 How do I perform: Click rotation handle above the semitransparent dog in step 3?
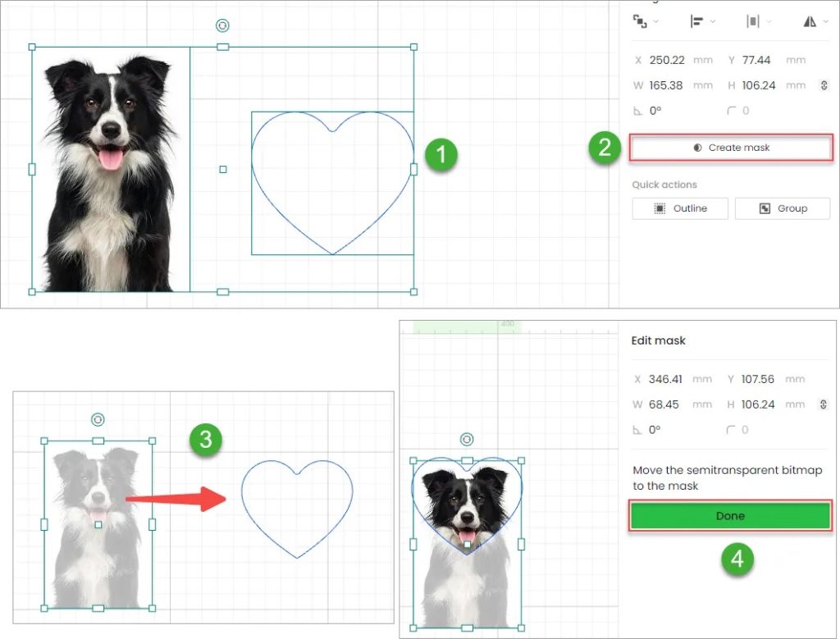[x=98, y=419]
